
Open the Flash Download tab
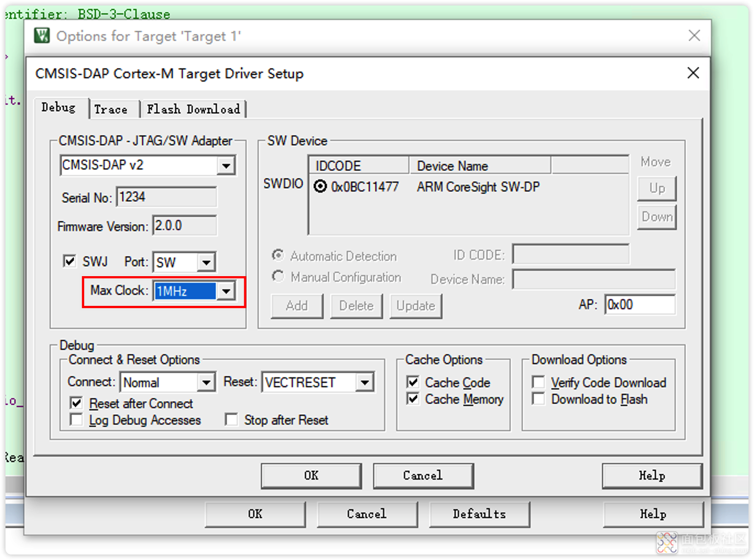click(x=193, y=109)
